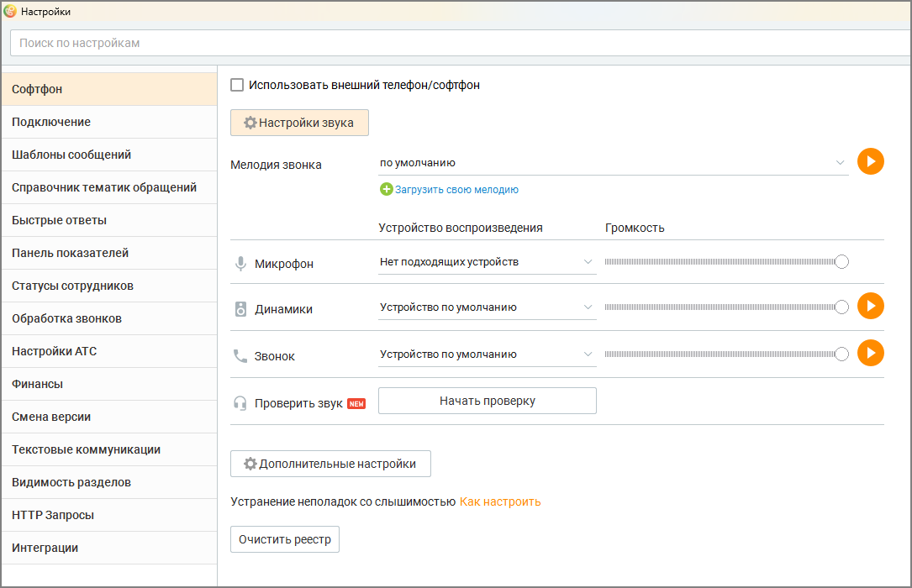Open the Мелодия звонка dropdown
Viewport: 912px width, 588px height.
[613, 163]
